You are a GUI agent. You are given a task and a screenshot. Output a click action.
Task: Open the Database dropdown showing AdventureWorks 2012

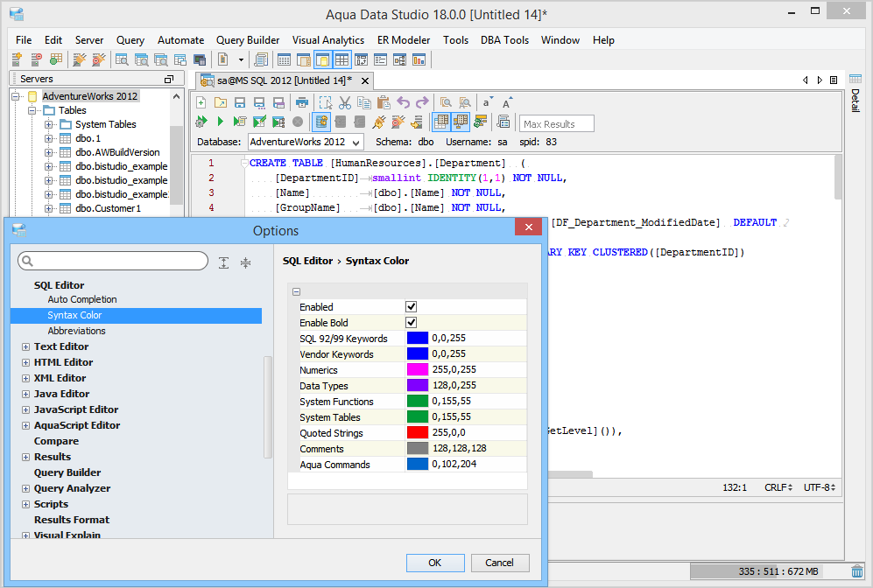click(x=306, y=142)
